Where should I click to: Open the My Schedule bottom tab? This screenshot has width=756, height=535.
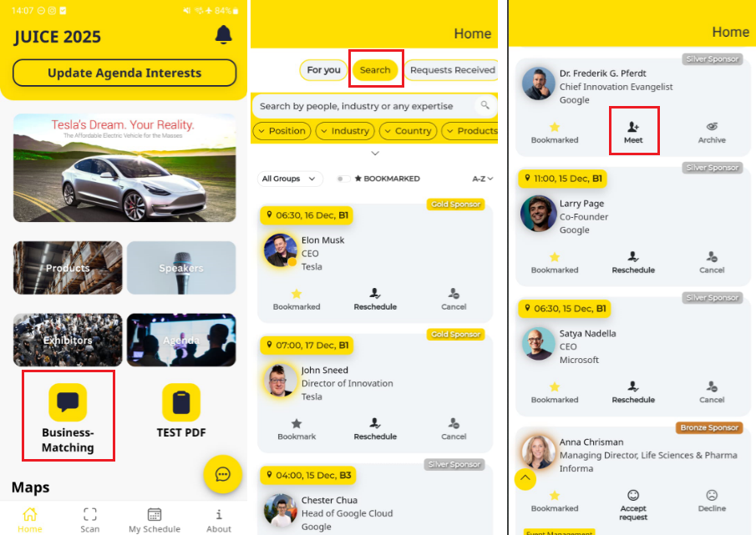tap(155, 520)
